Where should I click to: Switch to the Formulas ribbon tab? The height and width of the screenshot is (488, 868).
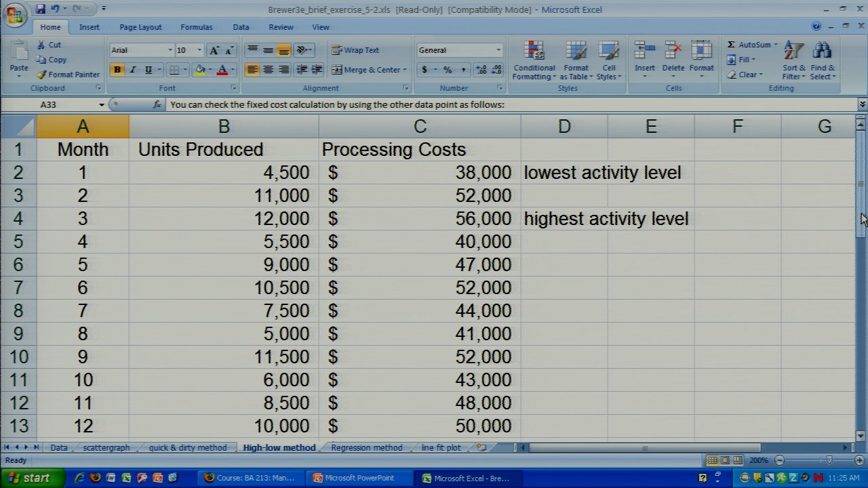196,27
